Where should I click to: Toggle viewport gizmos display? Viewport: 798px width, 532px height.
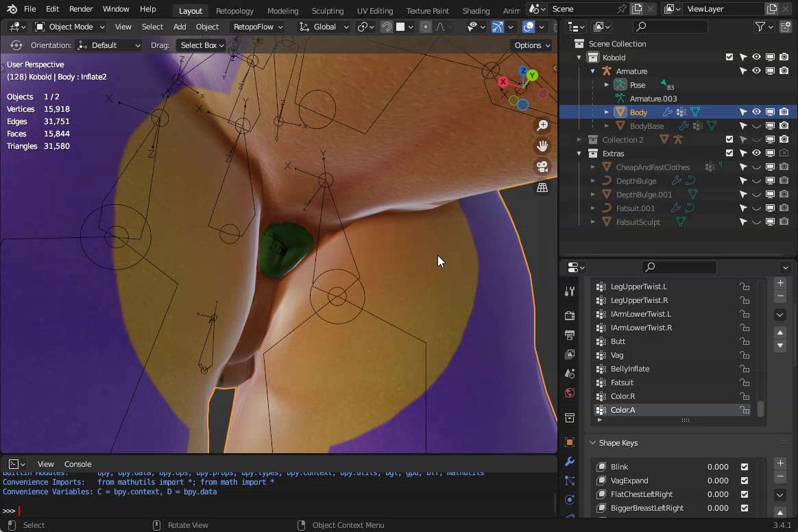coord(498,27)
